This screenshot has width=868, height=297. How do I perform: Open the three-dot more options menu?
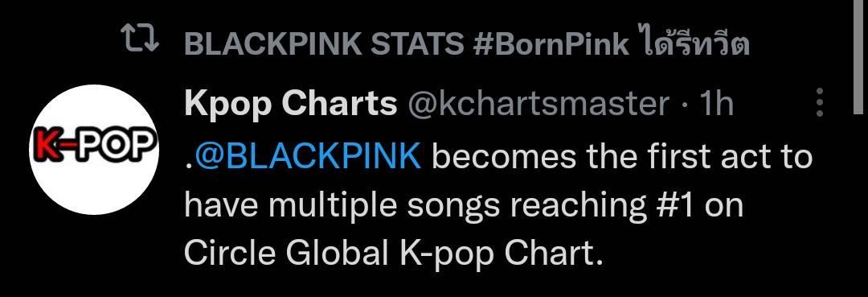[820, 102]
